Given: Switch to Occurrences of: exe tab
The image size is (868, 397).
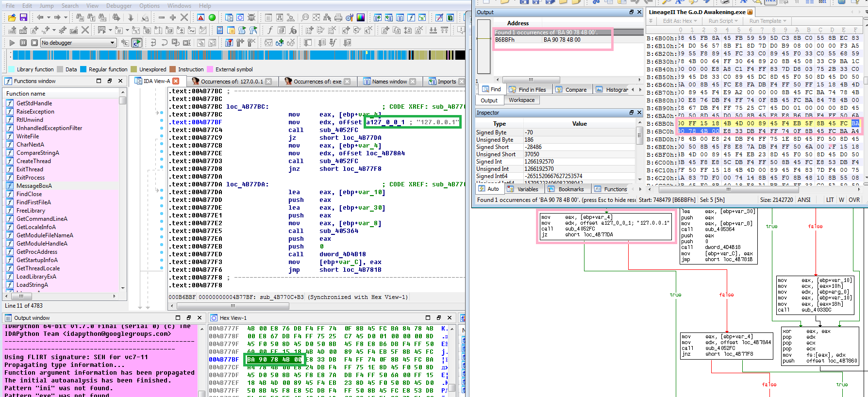Looking at the screenshot, I should coord(317,82).
